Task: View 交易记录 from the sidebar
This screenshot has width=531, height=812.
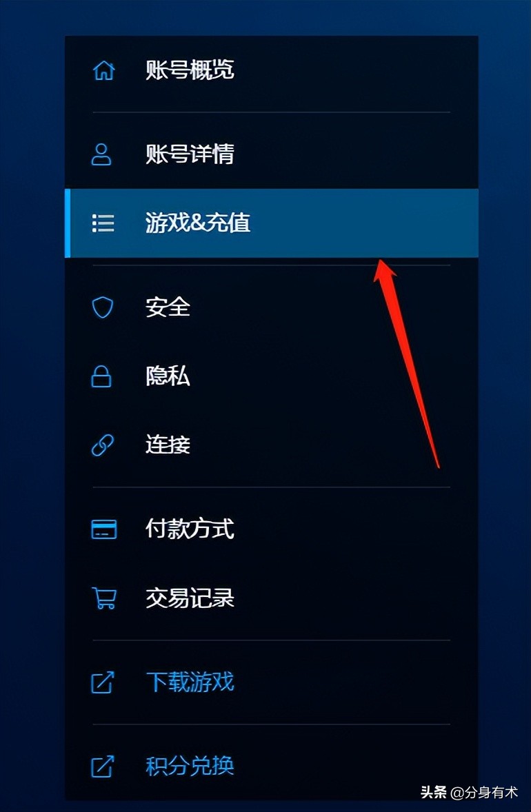Action: pos(272,598)
